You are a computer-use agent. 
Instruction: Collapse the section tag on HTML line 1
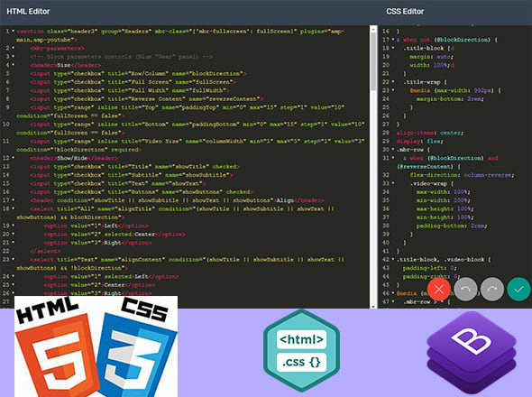pyautogui.click(x=14, y=32)
